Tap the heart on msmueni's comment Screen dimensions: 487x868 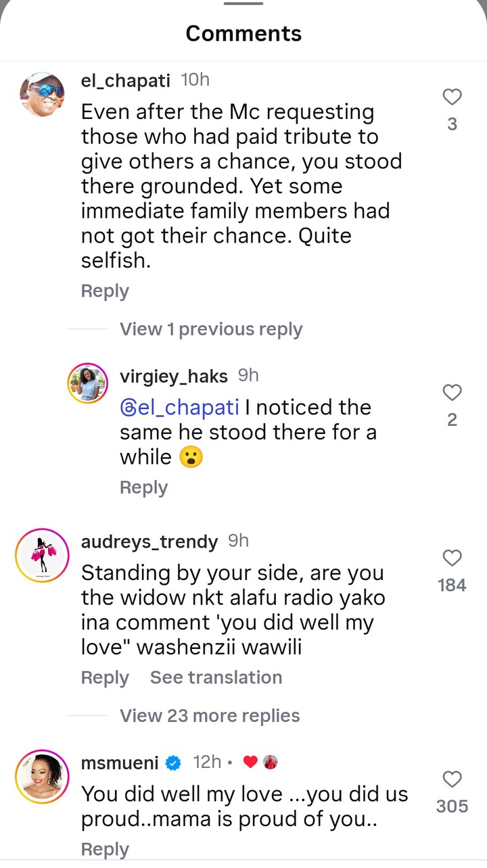click(452, 780)
